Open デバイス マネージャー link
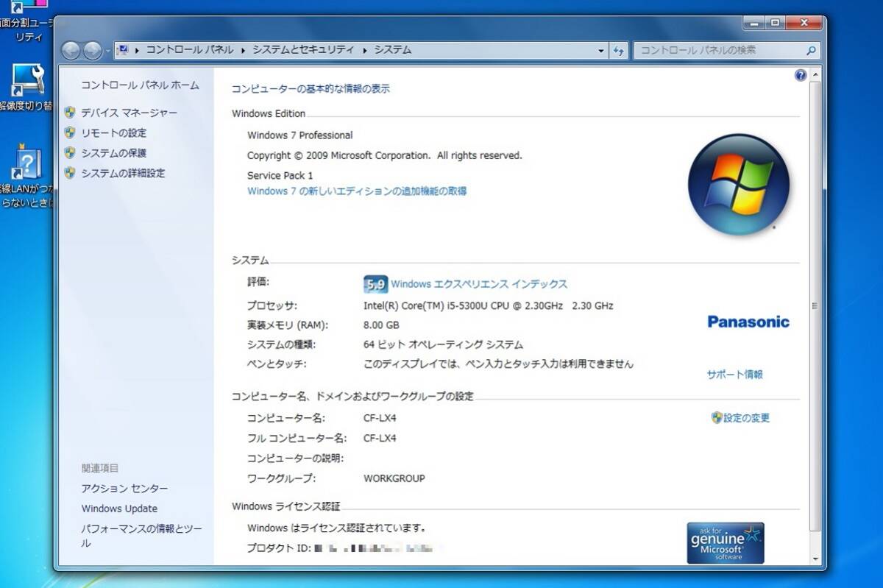The image size is (883, 588). point(129,113)
